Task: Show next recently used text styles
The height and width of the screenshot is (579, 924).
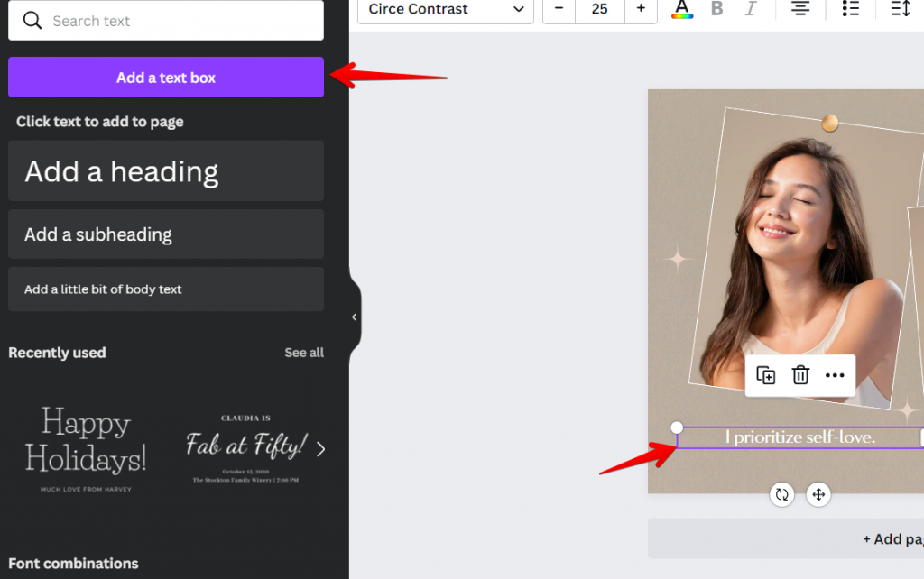Action: [x=320, y=449]
